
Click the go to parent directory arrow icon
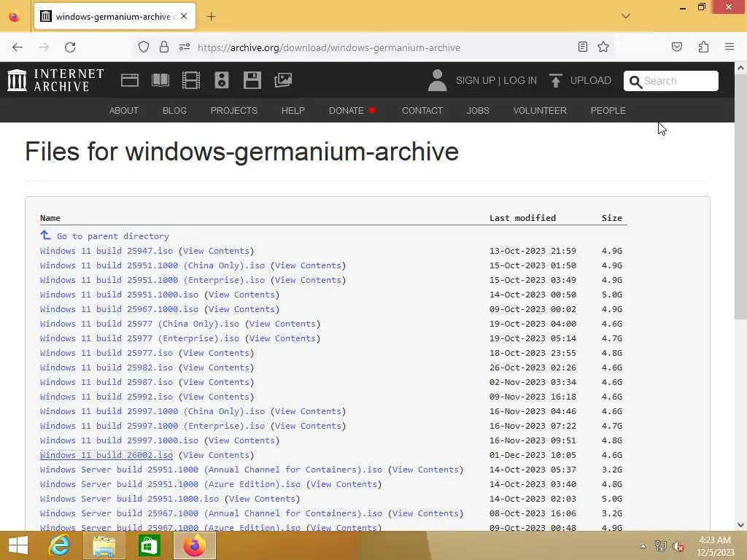45,236
